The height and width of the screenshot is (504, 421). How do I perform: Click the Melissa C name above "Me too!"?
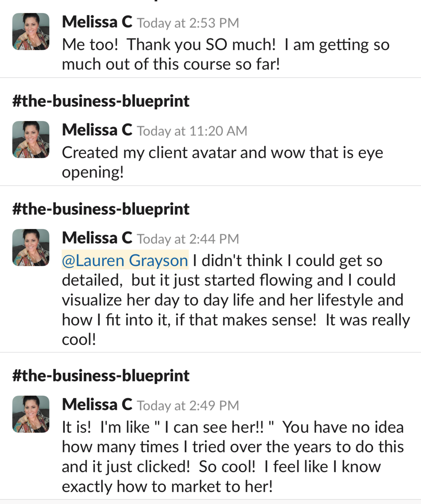[97, 22]
